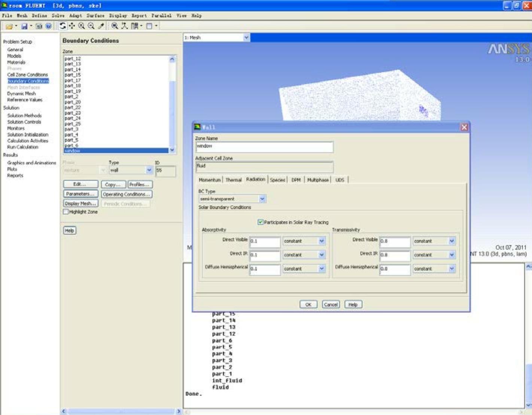Click the Zone list vertical scrollbar
The height and width of the screenshot is (415, 532).
(x=172, y=105)
